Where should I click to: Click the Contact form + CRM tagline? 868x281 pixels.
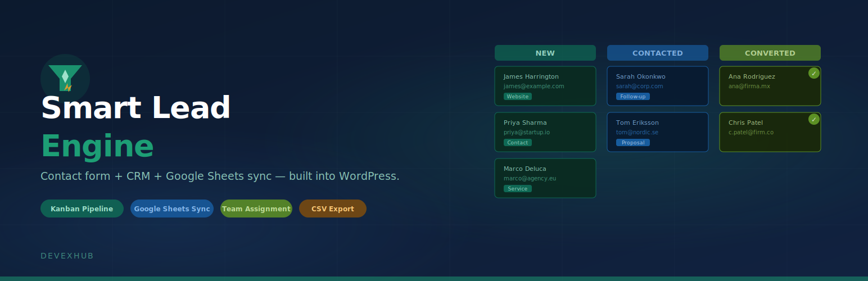point(220,176)
